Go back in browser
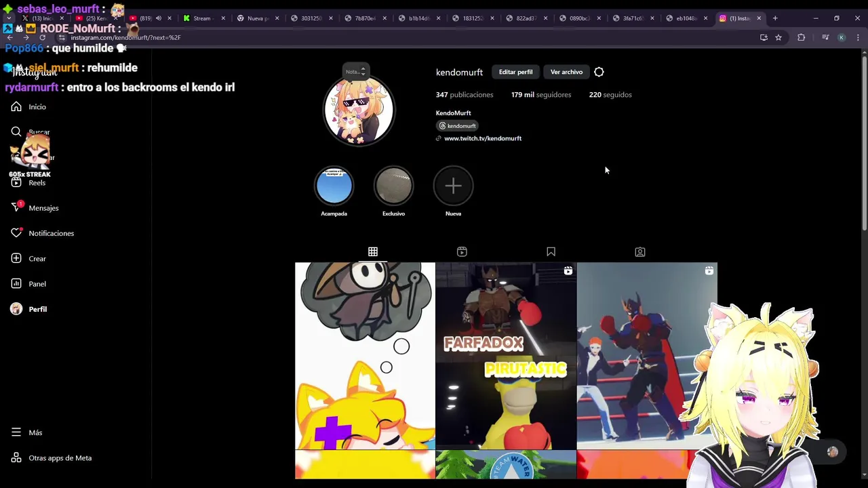Image resolution: width=868 pixels, height=488 pixels. [x=9, y=37]
